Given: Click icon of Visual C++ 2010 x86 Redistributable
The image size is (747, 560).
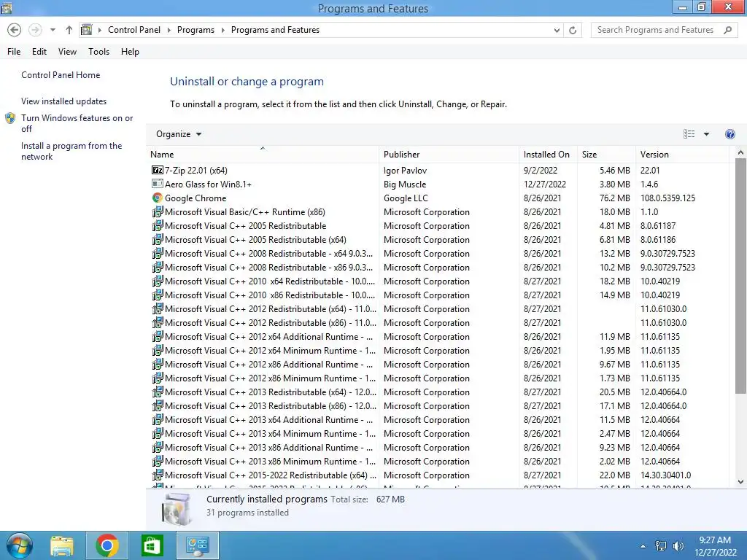Looking at the screenshot, I should point(158,295).
